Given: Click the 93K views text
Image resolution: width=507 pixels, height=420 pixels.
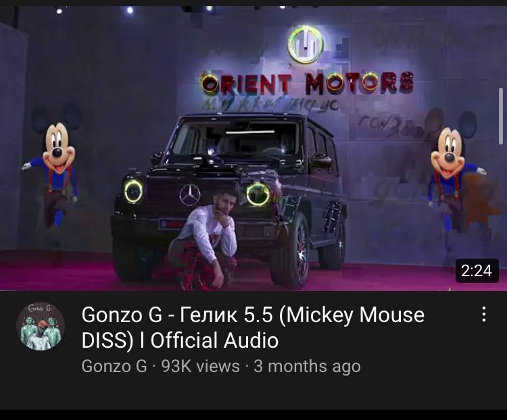Looking at the screenshot, I should point(201,366).
